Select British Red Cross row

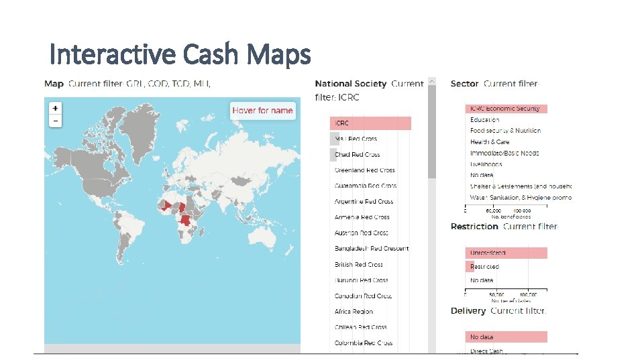358,264
